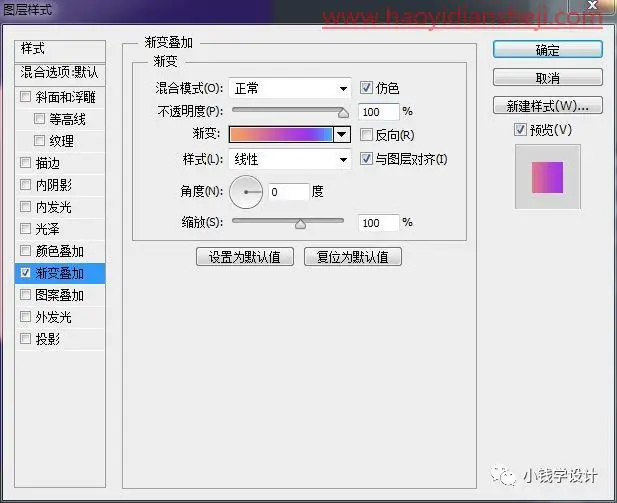Image resolution: width=617 pixels, height=503 pixels.
Task: Tick the 内发光 checkbox
Action: tap(26, 207)
